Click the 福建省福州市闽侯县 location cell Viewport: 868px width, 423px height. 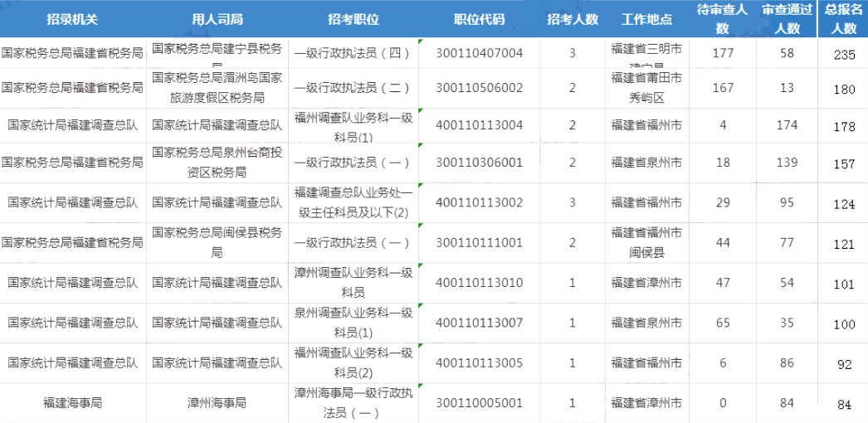pos(646,243)
